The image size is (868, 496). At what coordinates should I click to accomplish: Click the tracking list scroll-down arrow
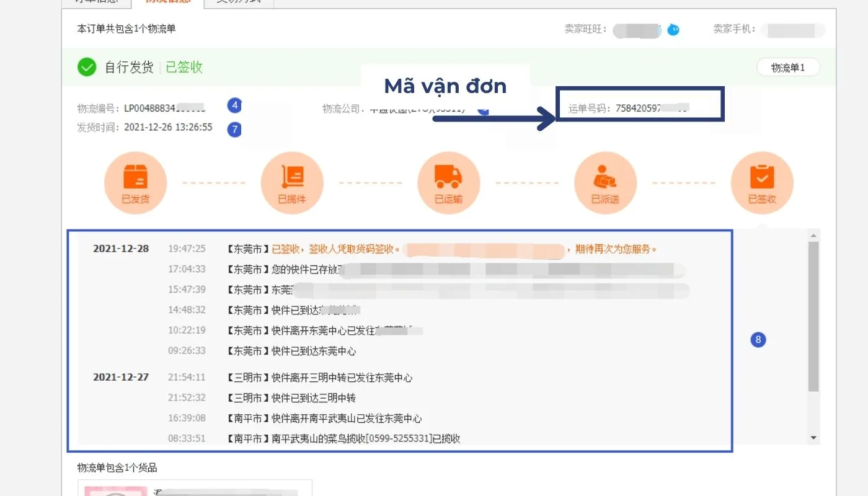click(x=813, y=438)
